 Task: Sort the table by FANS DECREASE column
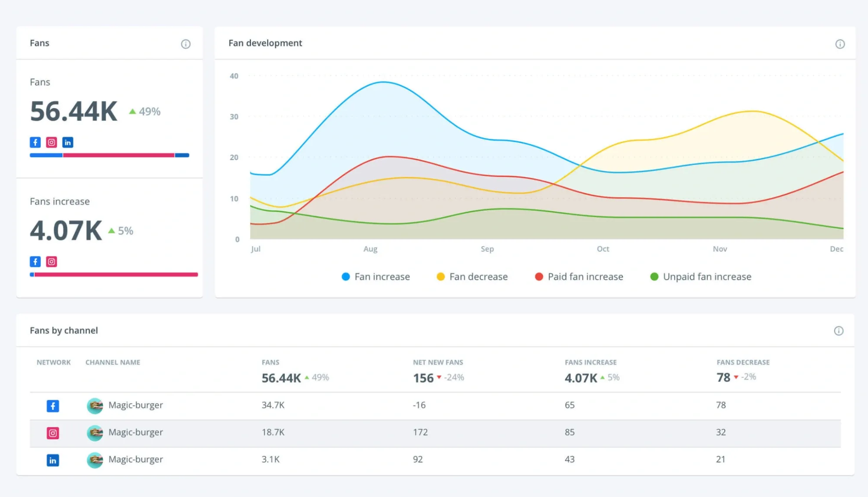(743, 362)
